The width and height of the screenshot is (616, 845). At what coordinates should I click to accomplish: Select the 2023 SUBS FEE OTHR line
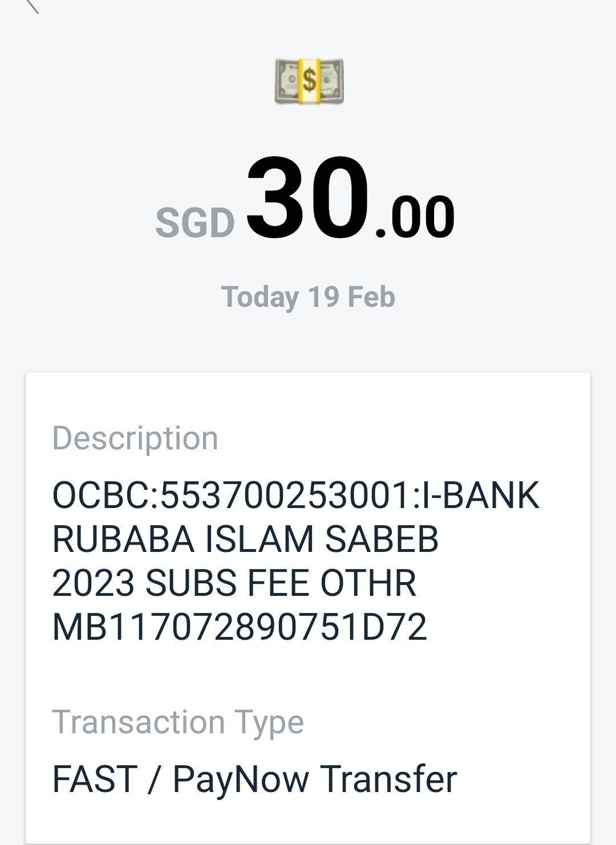pyautogui.click(x=234, y=583)
